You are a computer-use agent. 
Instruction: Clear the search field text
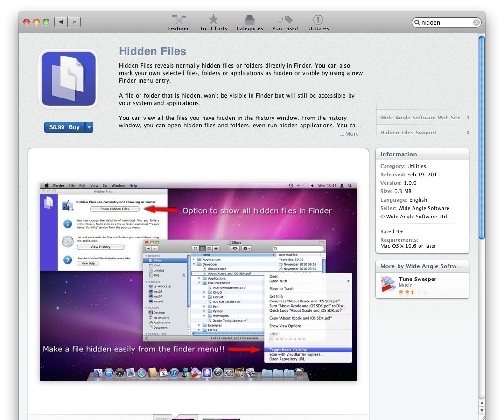coord(476,22)
